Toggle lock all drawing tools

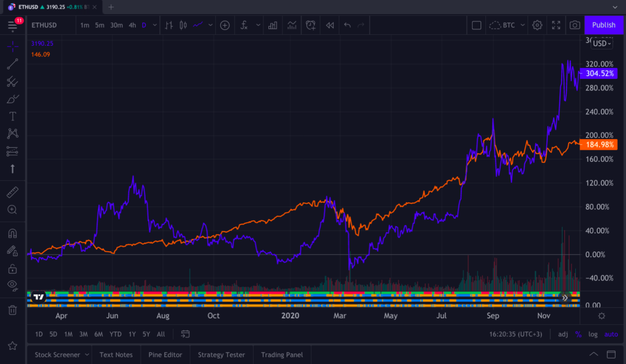(12, 269)
